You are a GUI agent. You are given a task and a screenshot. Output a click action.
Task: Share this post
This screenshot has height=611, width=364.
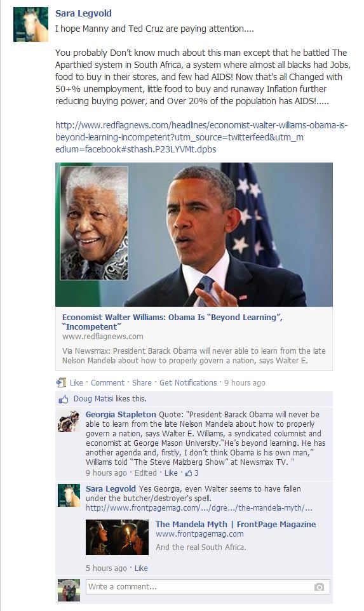pyautogui.click(x=142, y=382)
